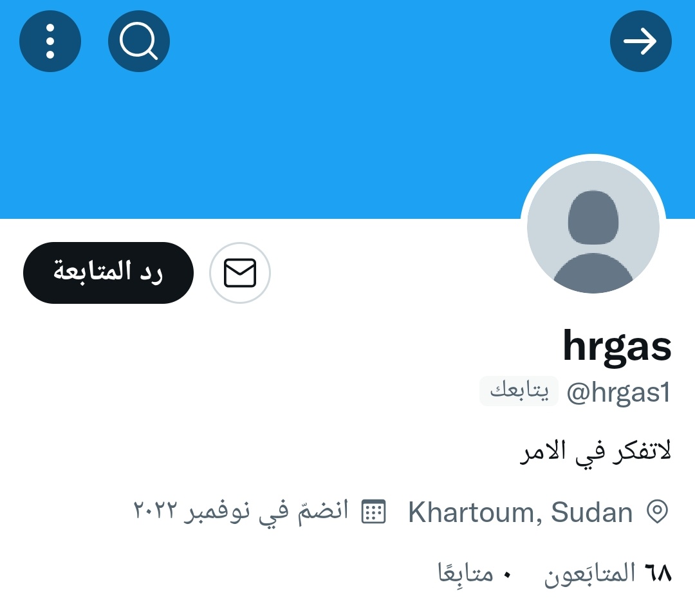Click the bio text لاتفكر في الامر
Image resolution: width=695 pixels, height=616 pixels.
(595, 452)
